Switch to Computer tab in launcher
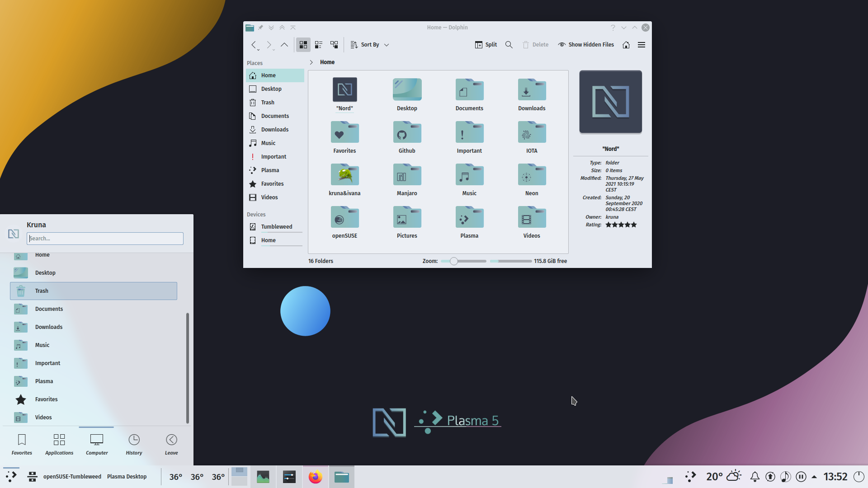 (x=97, y=445)
